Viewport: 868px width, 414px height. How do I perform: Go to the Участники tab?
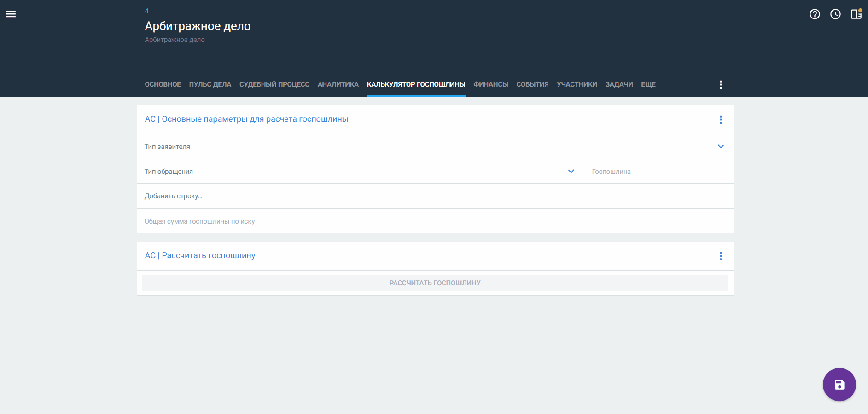tap(577, 84)
